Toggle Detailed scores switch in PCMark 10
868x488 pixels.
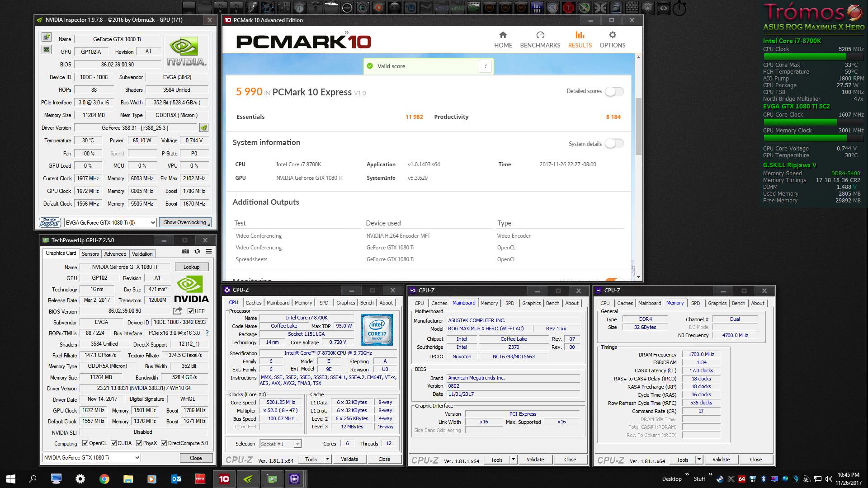[x=614, y=91]
